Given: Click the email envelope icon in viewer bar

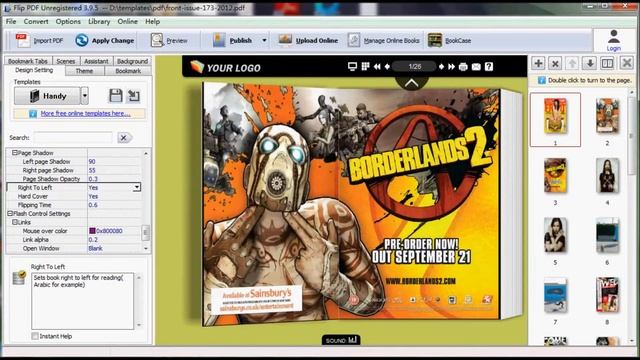Looking at the screenshot, I should [x=476, y=67].
